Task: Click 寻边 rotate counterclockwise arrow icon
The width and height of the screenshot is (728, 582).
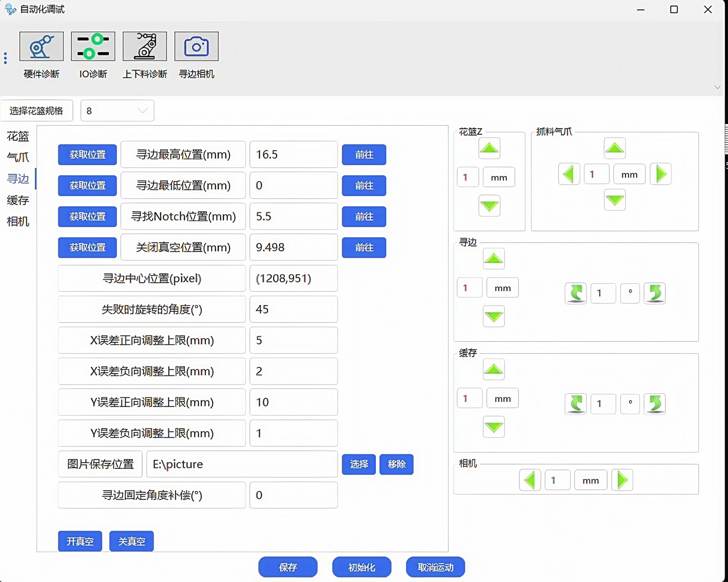Action: (x=576, y=293)
